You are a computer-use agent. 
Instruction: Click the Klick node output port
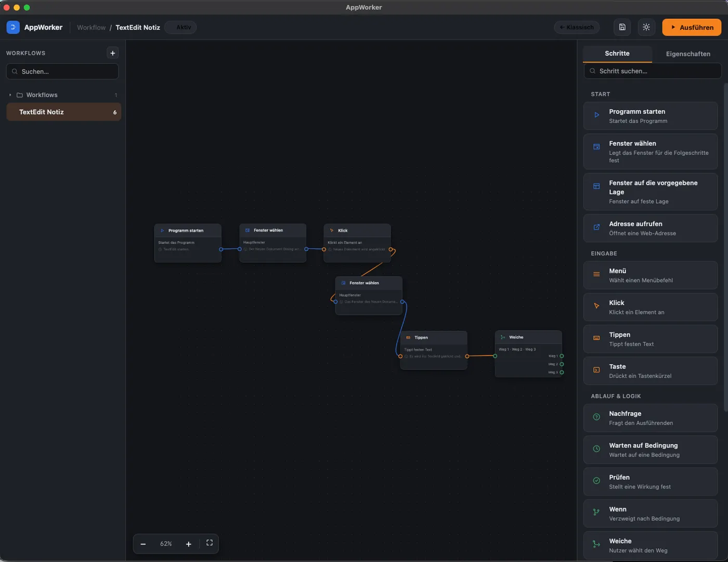coord(391,249)
